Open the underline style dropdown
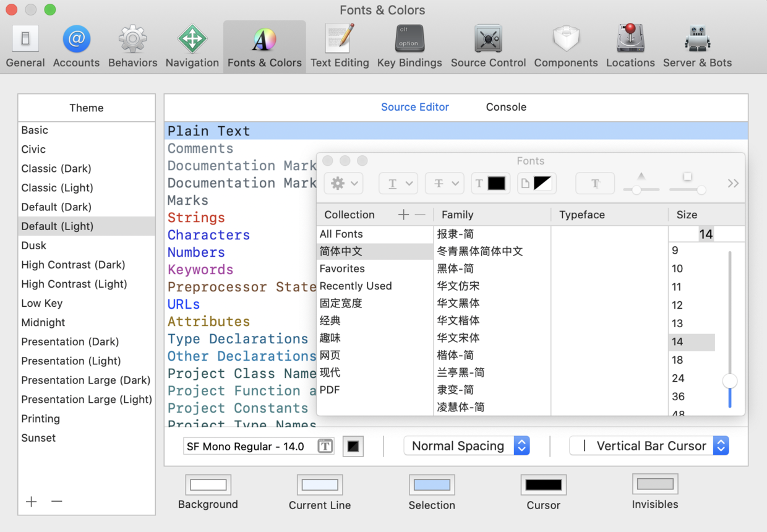The width and height of the screenshot is (767, 532). coord(398,183)
